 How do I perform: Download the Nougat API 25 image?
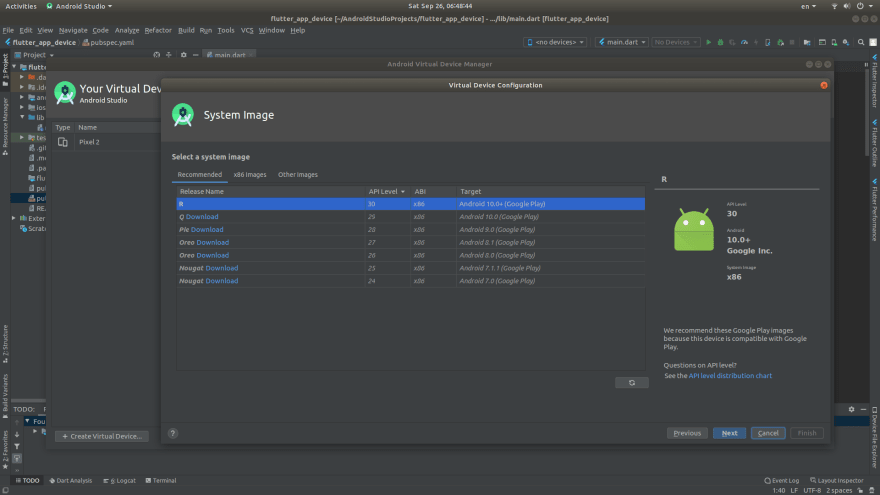tap(222, 268)
